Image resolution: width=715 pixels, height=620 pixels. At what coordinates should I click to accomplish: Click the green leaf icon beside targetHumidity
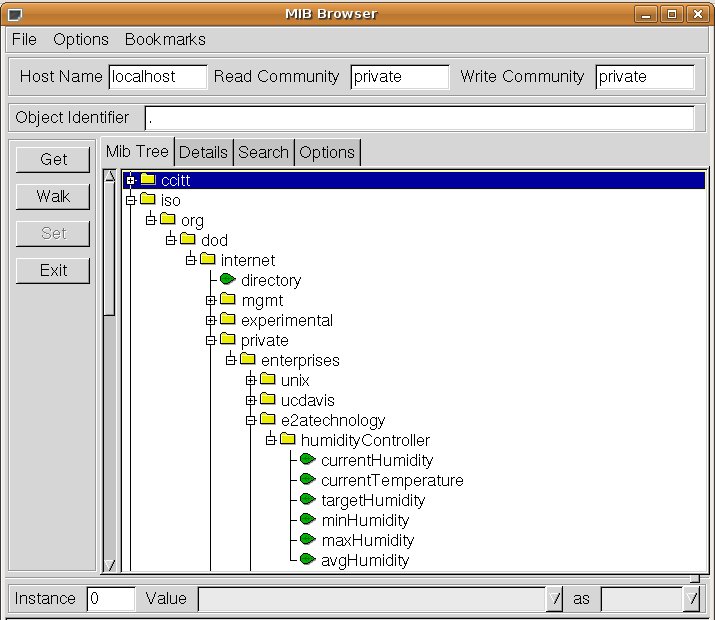coord(307,500)
